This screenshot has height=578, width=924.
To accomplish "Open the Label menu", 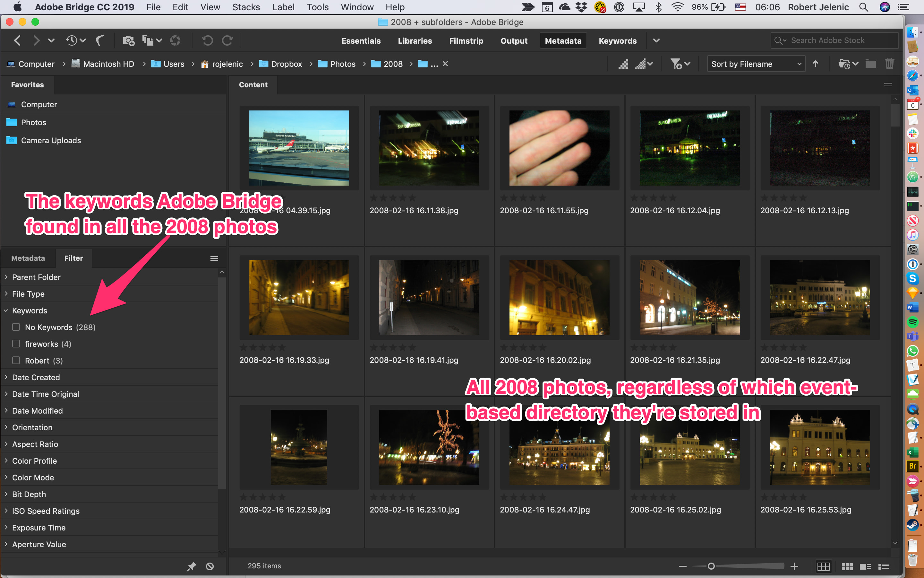I will pos(283,7).
